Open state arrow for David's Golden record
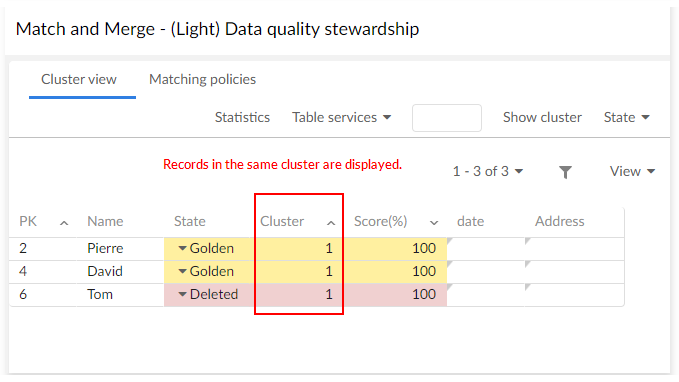The height and width of the screenshot is (382, 679). (x=182, y=271)
